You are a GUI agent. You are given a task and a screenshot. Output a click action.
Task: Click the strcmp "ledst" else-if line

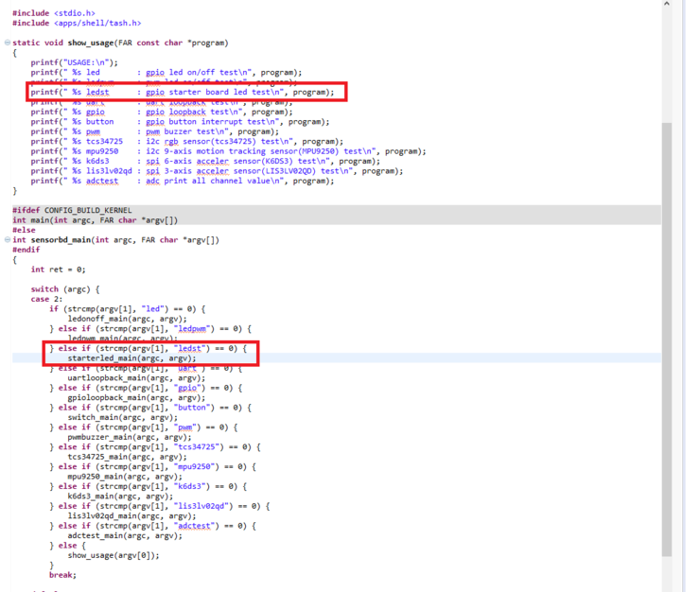pyautogui.click(x=148, y=348)
